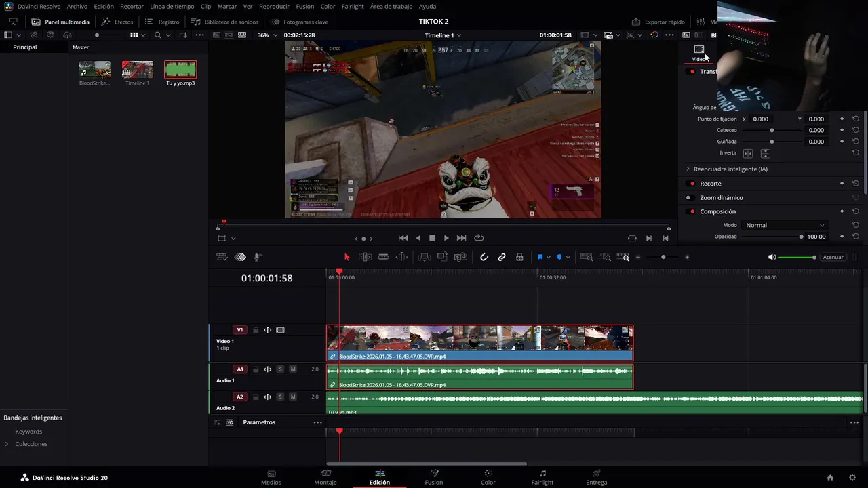The image size is (868, 488).
Task: Open the Modo composite mode dropdown
Action: point(785,225)
